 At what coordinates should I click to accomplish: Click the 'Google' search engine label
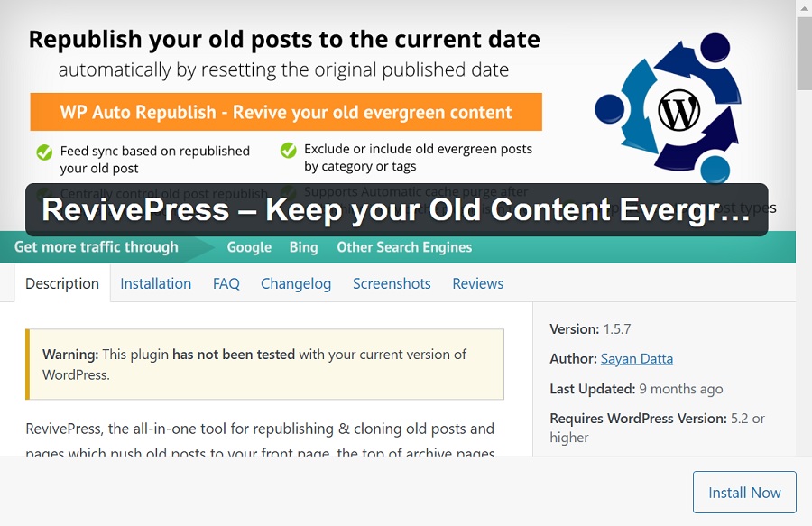click(x=249, y=247)
